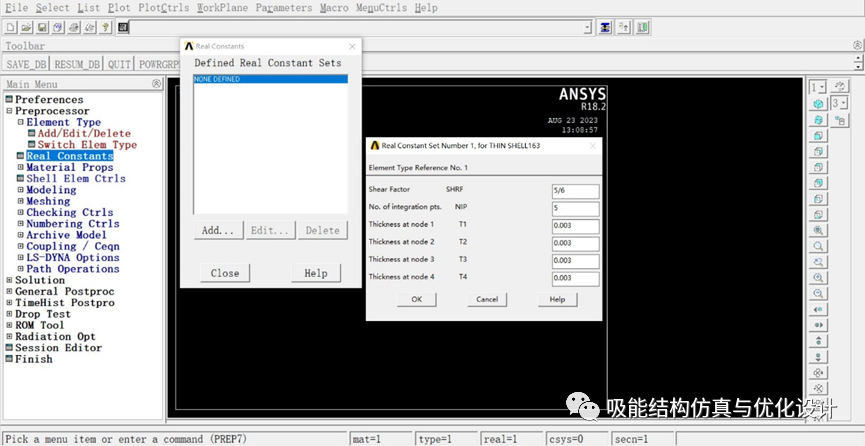Click the Reset Picking icon in top toolbar
The image size is (865, 446).
[623, 27]
